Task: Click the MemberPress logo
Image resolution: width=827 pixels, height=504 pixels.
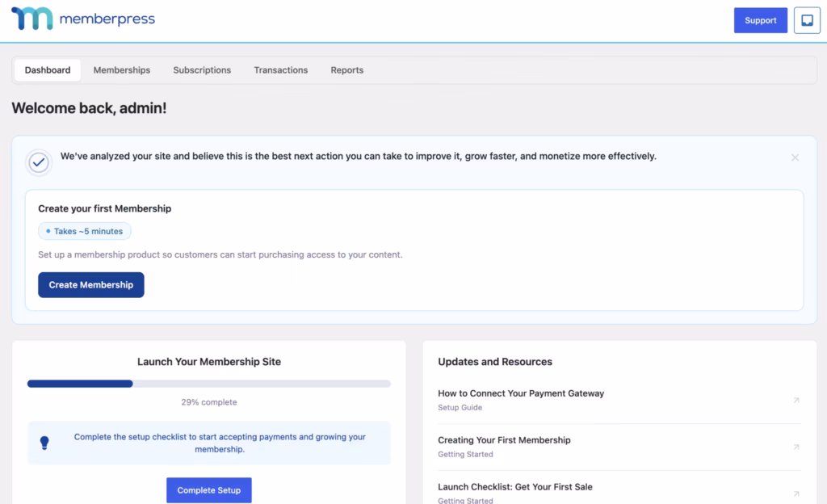Action: [83, 19]
